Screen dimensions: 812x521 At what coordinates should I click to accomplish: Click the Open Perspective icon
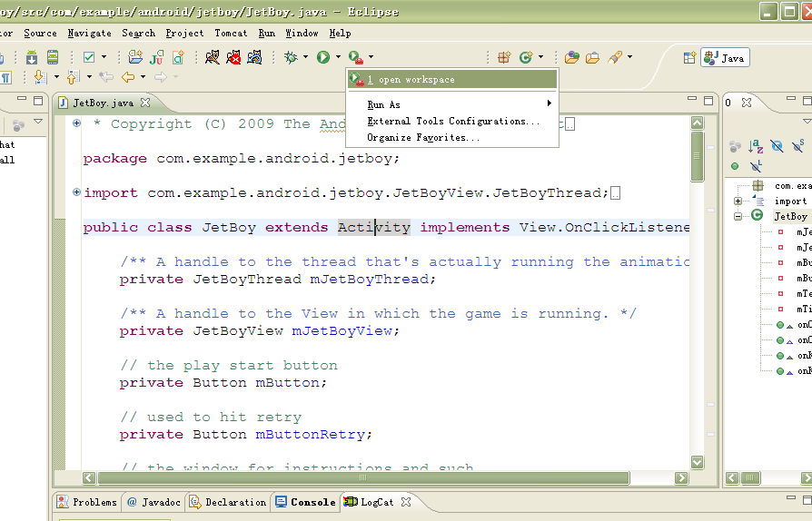(689, 57)
